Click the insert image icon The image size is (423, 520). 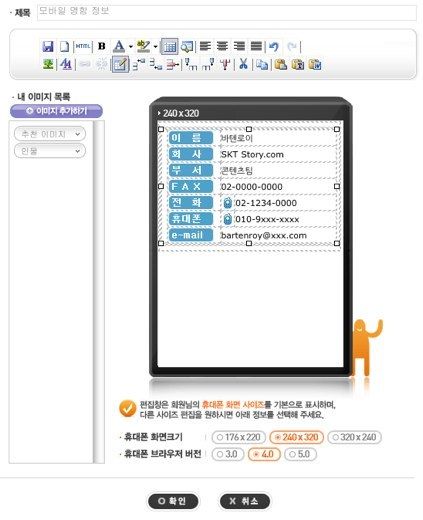tap(48, 64)
